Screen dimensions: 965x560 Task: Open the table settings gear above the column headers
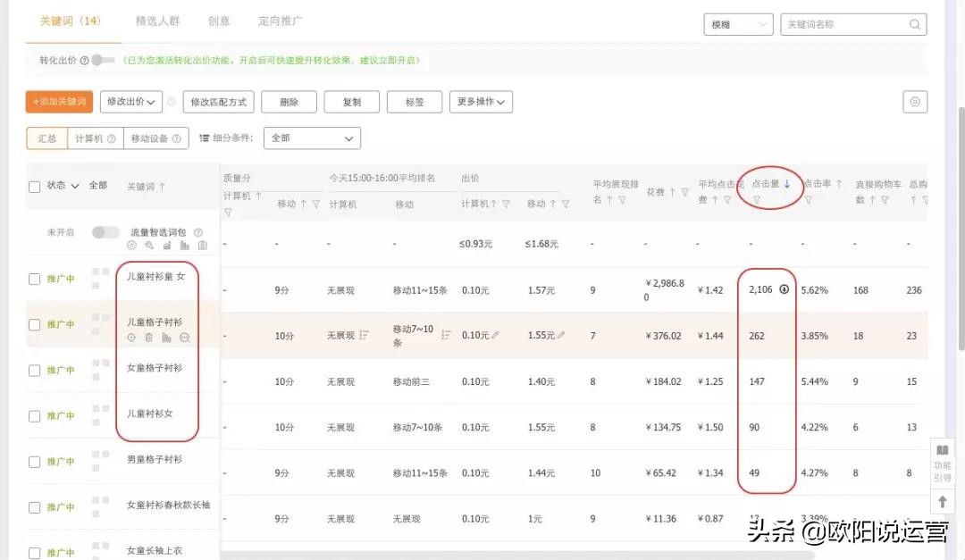[914, 102]
